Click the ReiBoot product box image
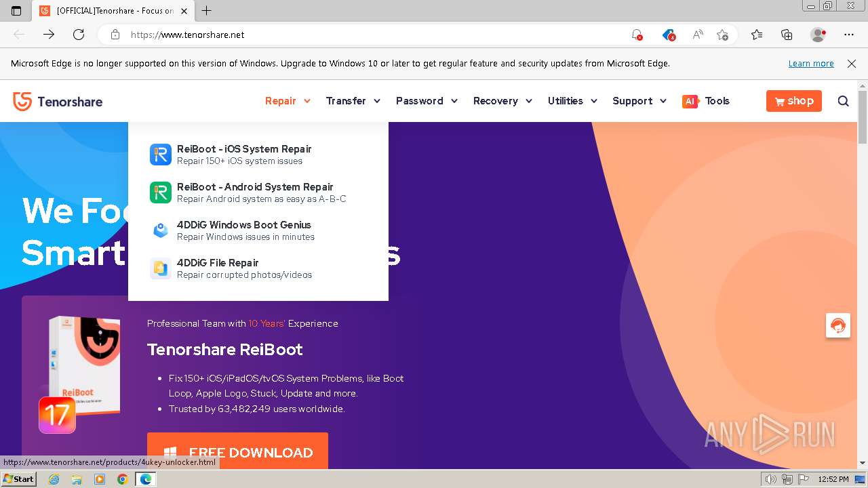This screenshot has width=868, height=488. [85, 366]
